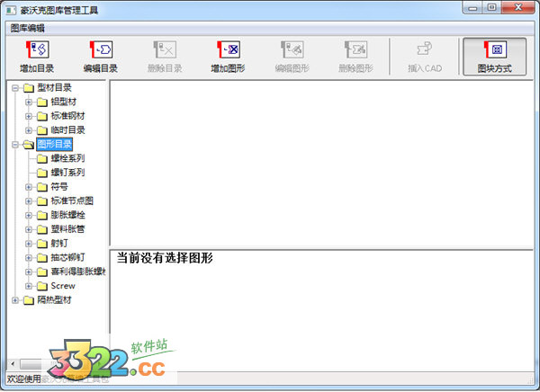Viewport: 540px width, 392px height.
Task: Click the 编辑目录 toolbar icon
Action: click(x=101, y=50)
